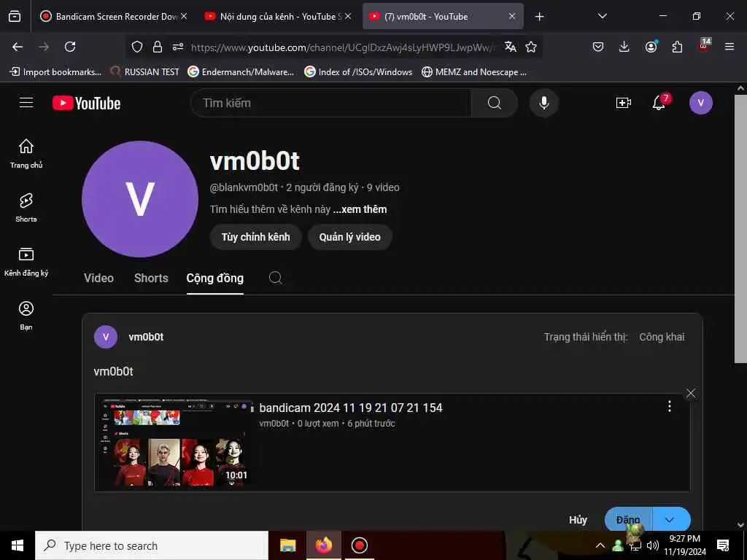Show hidden system tray icons

point(600,545)
